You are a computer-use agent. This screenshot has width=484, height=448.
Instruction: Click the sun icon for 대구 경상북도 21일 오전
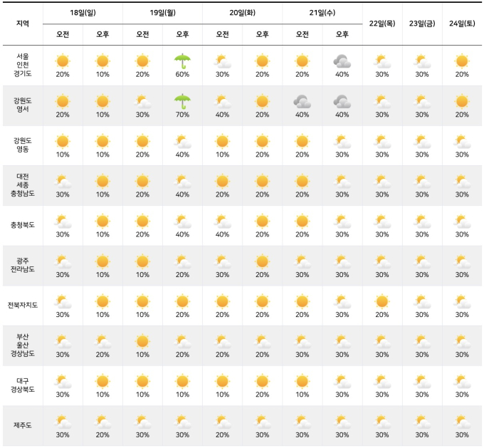(x=302, y=381)
